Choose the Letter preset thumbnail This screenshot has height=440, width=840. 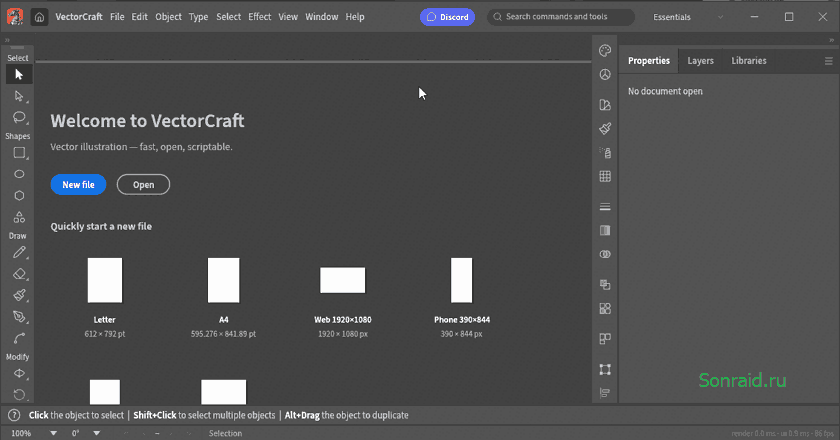click(x=105, y=280)
